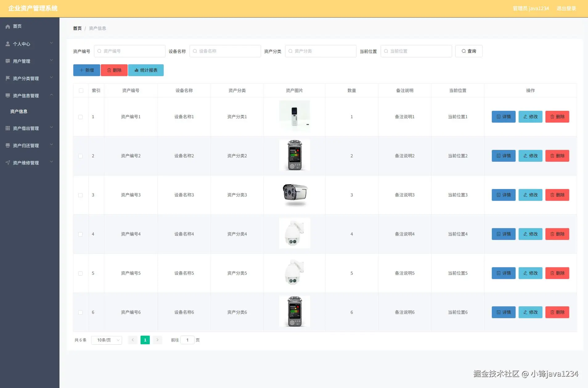The image size is (588, 388).
Task: Open the 用户管理 sidebar menu
Action: tap(30, 61)
